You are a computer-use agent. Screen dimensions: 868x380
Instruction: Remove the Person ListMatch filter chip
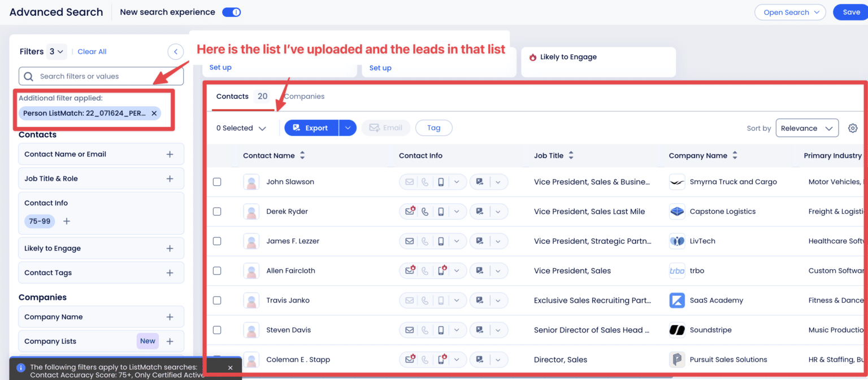(x=154, y=113)
